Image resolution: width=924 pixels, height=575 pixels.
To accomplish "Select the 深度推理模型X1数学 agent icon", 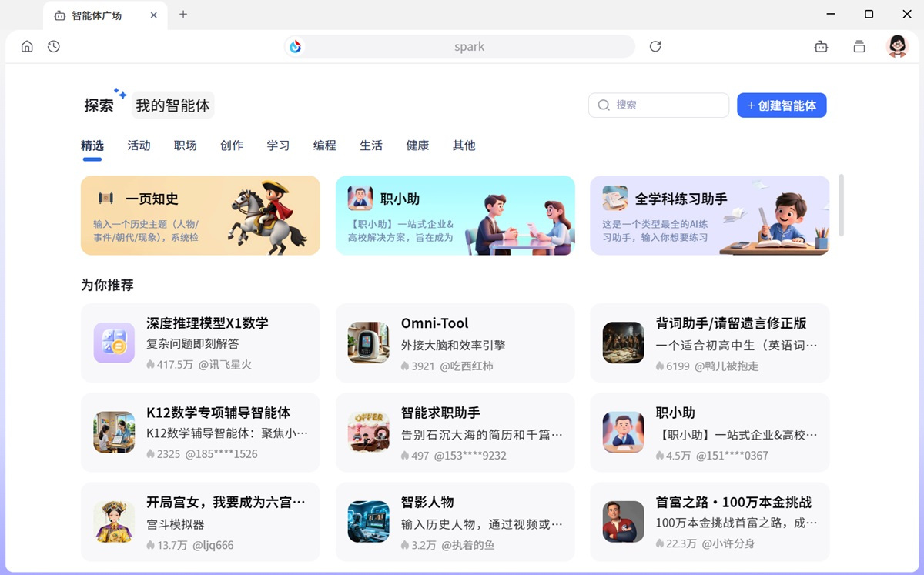I will point(113,341).
